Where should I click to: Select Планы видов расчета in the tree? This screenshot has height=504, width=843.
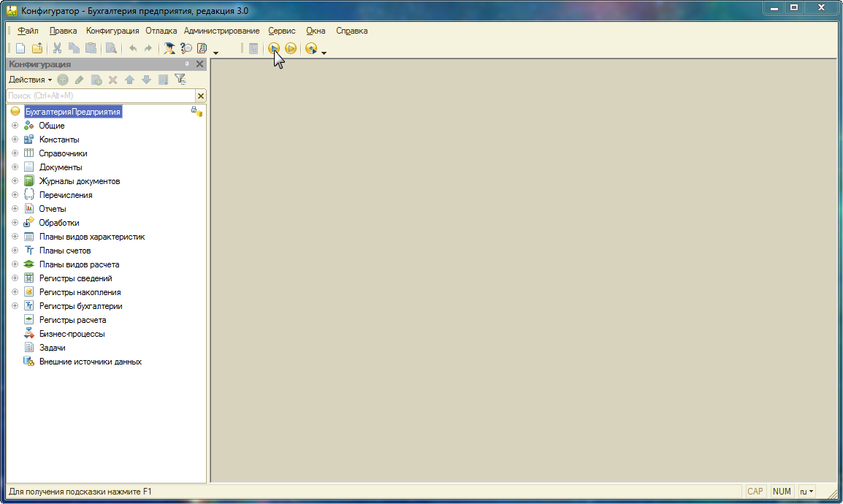point(79,264)
